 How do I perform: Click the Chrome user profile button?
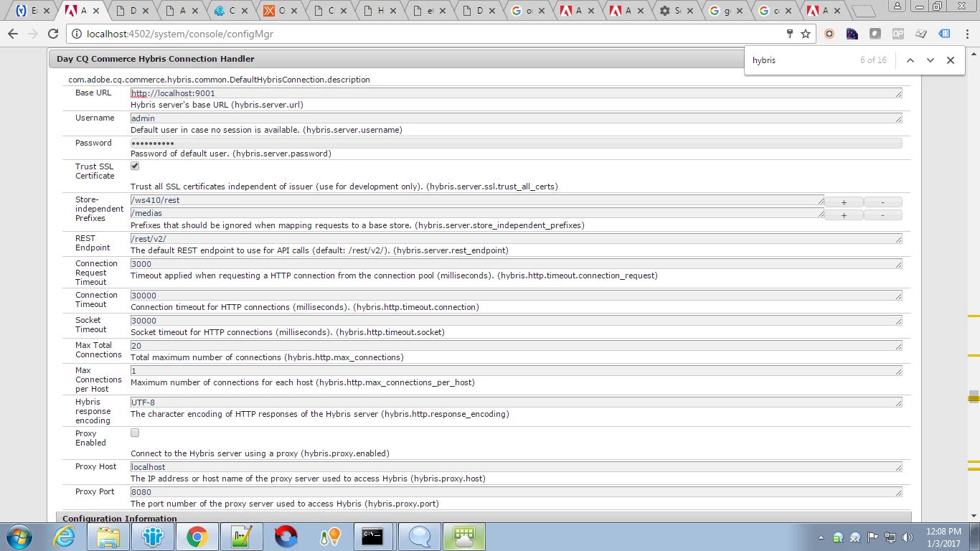[898, 6]
